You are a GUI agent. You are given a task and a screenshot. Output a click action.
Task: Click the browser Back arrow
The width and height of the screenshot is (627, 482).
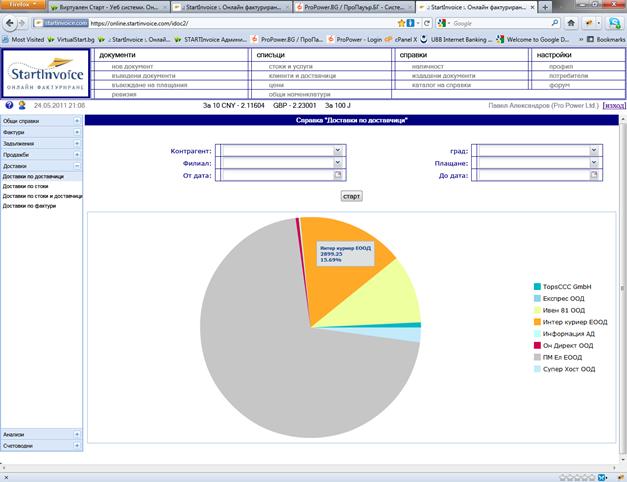(x=10, y=23)
